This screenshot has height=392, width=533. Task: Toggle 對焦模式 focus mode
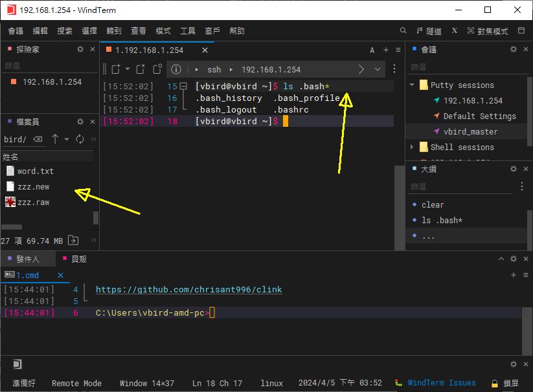[x=492, y=30]
